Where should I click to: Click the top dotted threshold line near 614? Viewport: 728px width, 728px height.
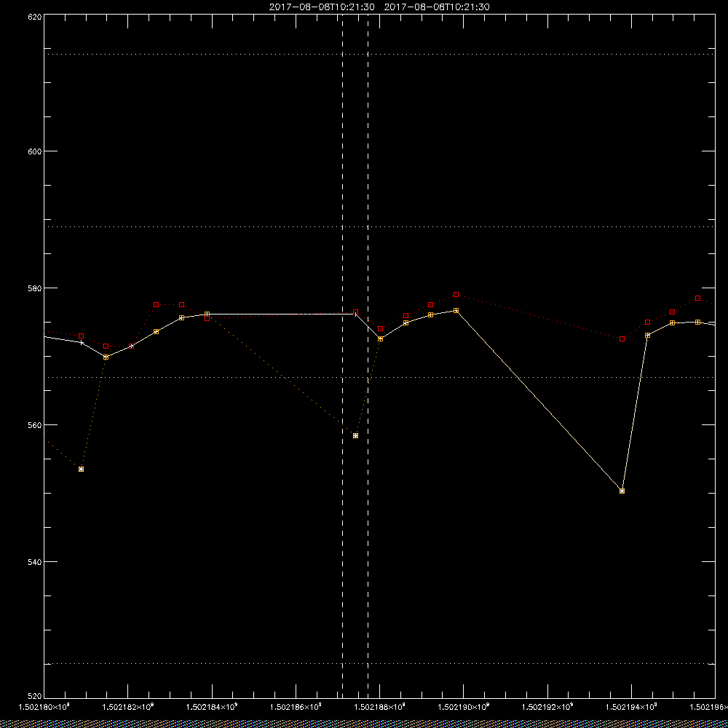379,55
